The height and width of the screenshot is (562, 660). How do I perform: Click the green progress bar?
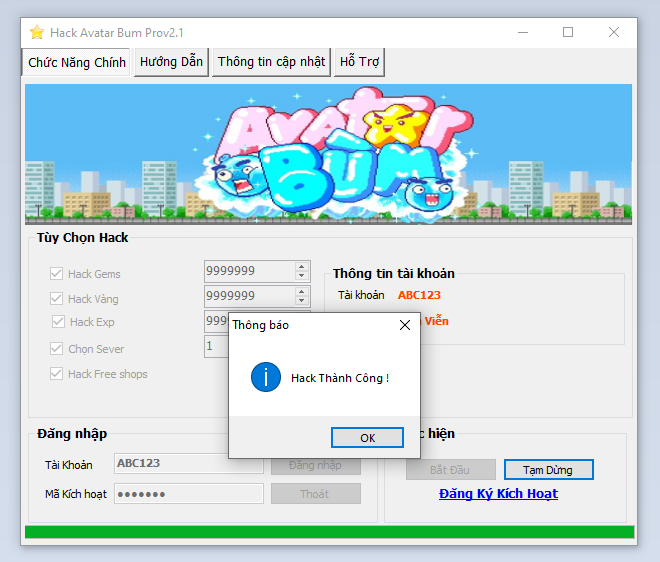tap(330, 532)
